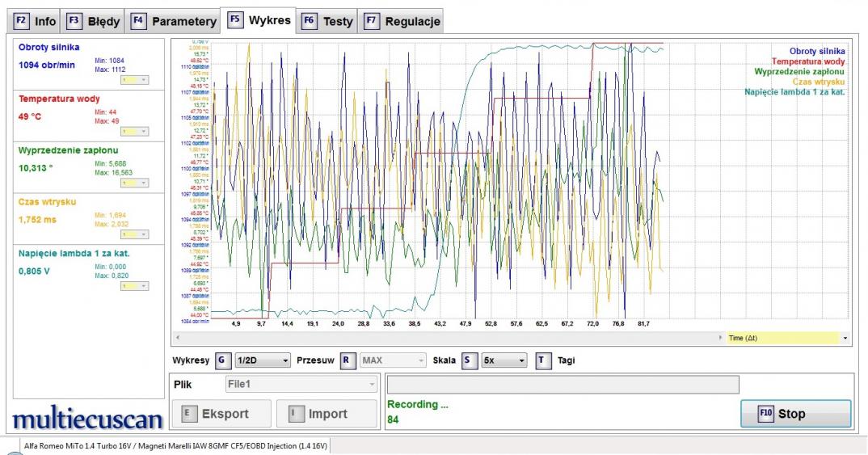
Task: Open graph selector for Obroty silnika
Action: pos(134,80)
